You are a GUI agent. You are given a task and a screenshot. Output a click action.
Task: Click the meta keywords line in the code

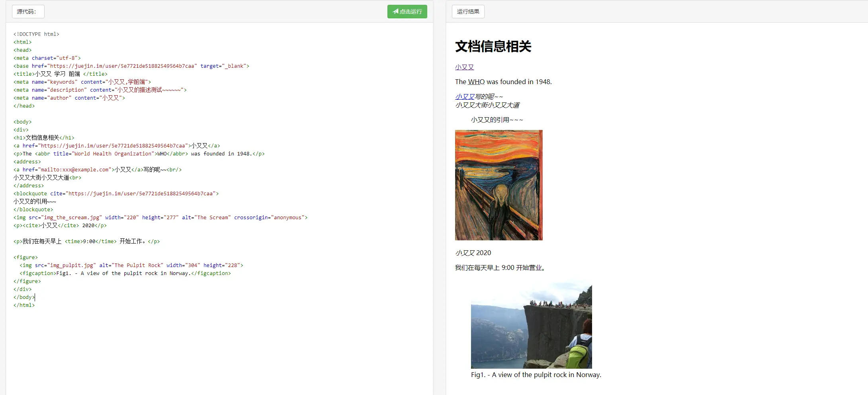pyautogui.click(x=82, y=82)
